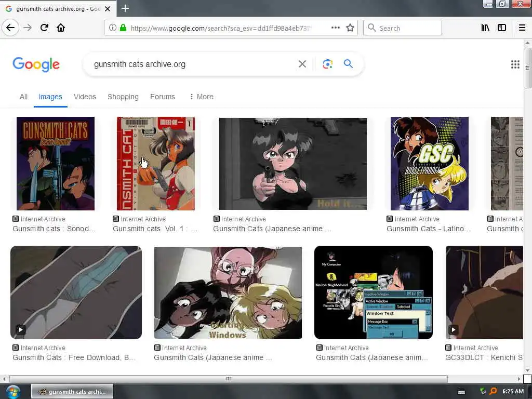The width and height of the screenshot is (532, 399).
Task: Open the Google apps grid icon
Action: pyautogui.click(x=515, y=64)
